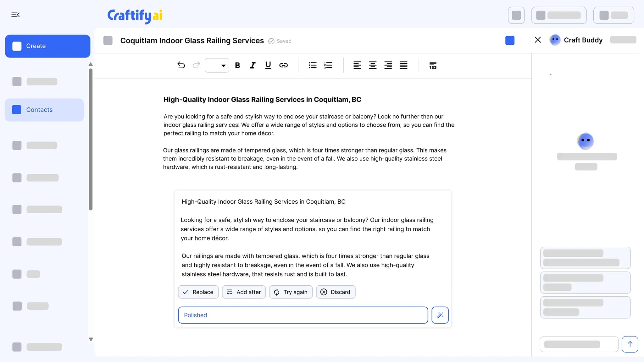Screen dimensions: 644x362
Task: Insert a hyperlink from the toolbar
Action: pos(283,65)
